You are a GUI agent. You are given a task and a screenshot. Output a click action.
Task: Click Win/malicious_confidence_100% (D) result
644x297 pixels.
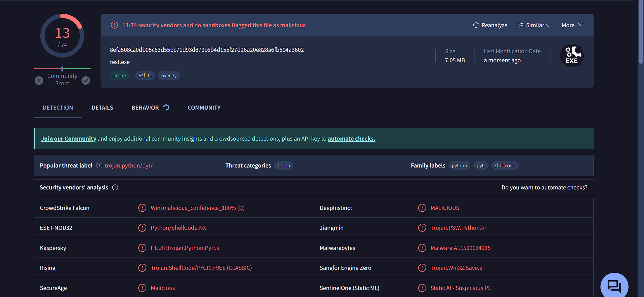tap(198, 208)
